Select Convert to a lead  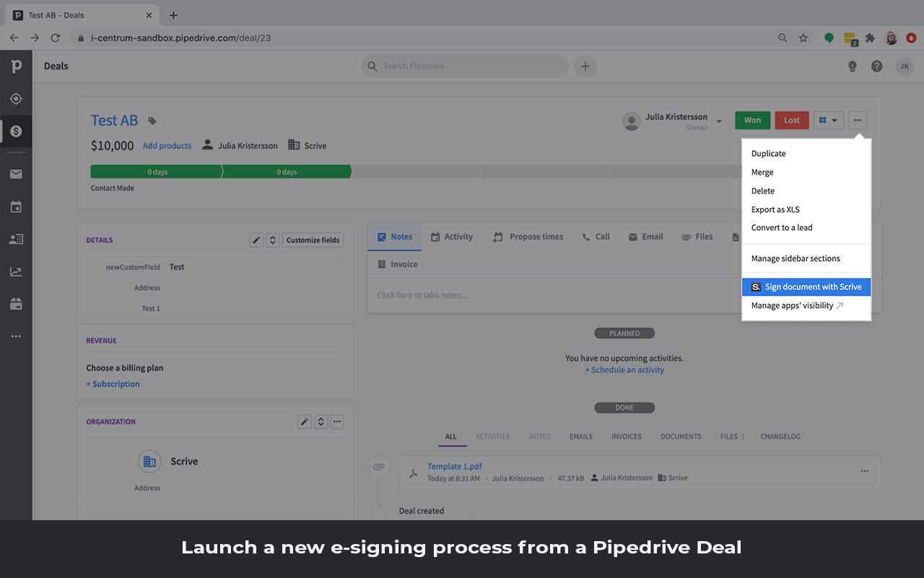click(806, 228)
